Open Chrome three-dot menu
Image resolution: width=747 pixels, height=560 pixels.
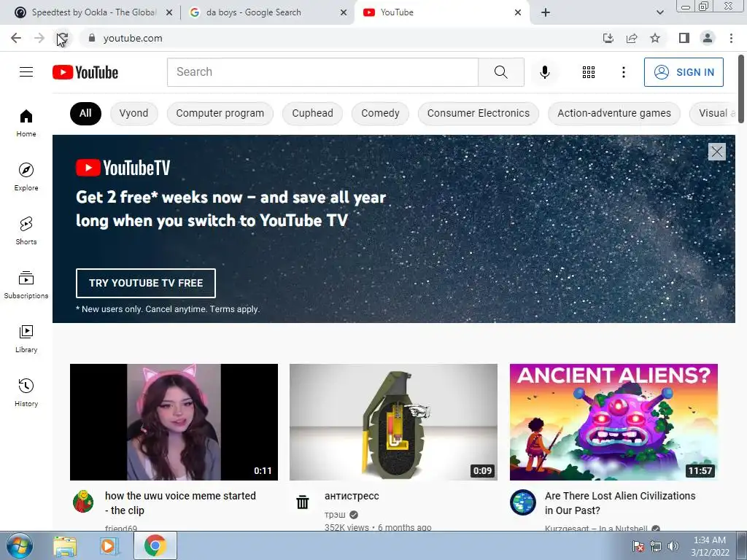click(x=731, y=38)
